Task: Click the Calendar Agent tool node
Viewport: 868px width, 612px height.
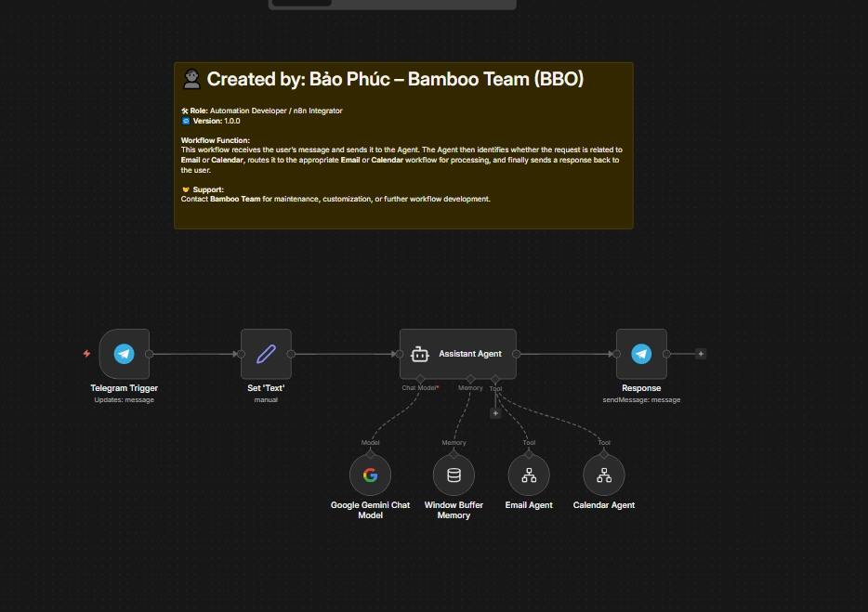Action: coord(604,475)
